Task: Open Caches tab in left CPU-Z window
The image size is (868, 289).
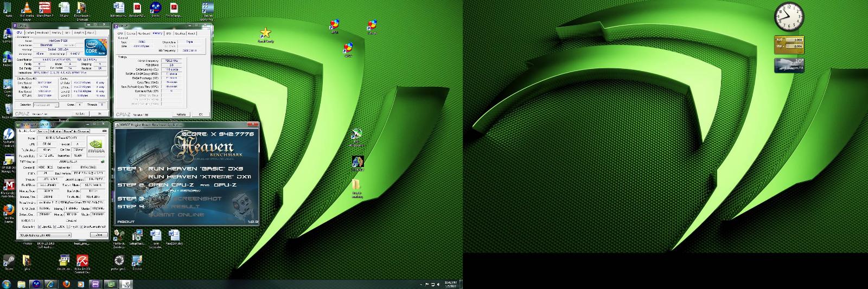Action: point(30,33)
